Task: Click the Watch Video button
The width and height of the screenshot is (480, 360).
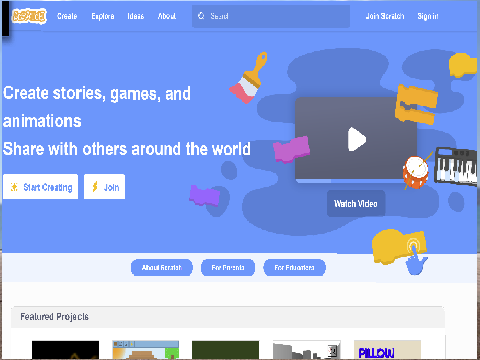Action: (356, 203)
